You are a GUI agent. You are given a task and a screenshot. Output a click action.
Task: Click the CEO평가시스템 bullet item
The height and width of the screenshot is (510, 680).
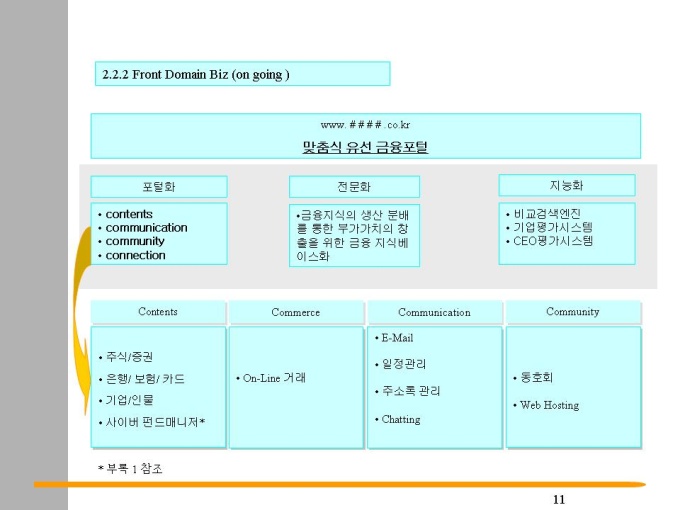(549, 241)
